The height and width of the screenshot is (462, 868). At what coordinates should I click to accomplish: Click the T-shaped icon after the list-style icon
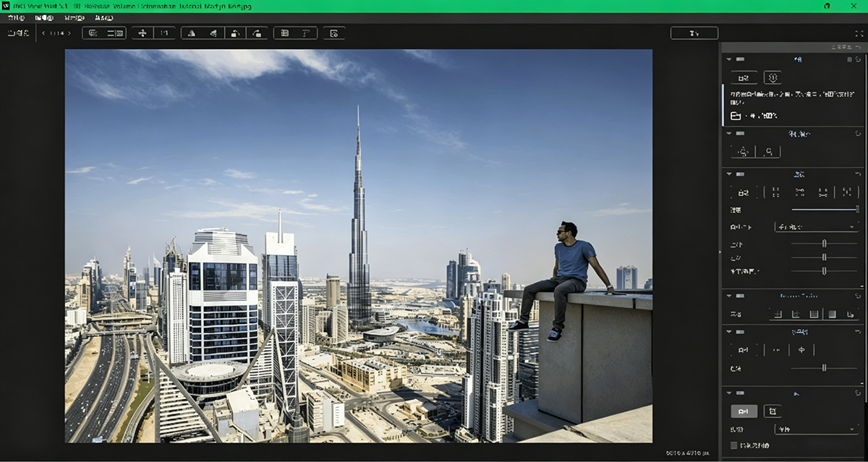pyautogui.click(x=306, y=33)
